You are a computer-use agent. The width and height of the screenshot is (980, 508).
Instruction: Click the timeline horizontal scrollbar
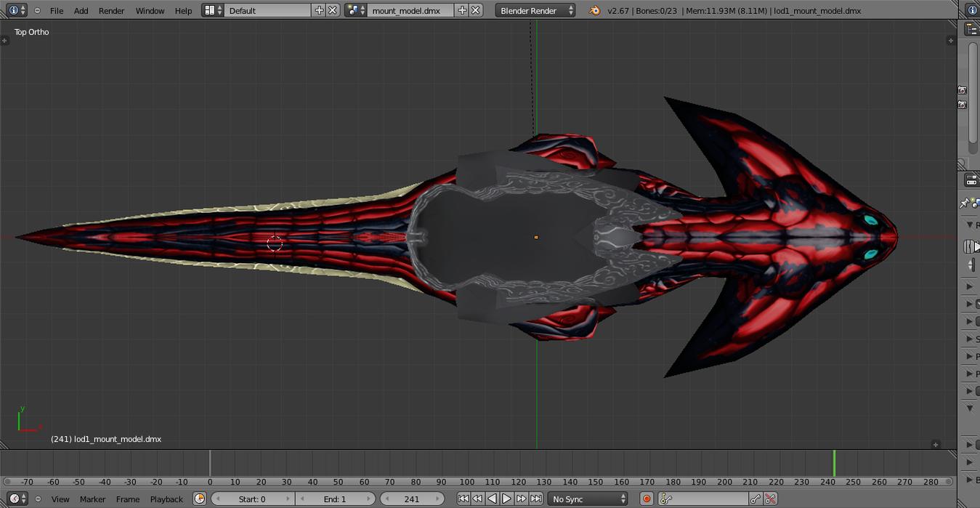(x=478, y=481)
